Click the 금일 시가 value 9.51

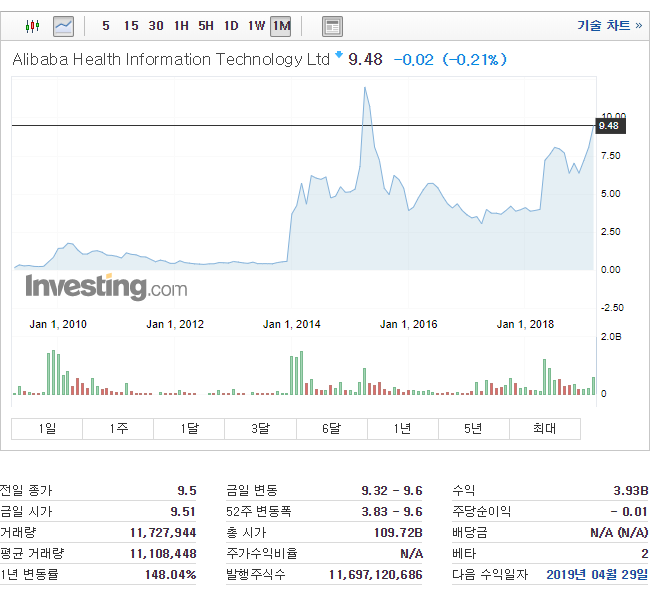pyautogui.click(x=183, y=511)
